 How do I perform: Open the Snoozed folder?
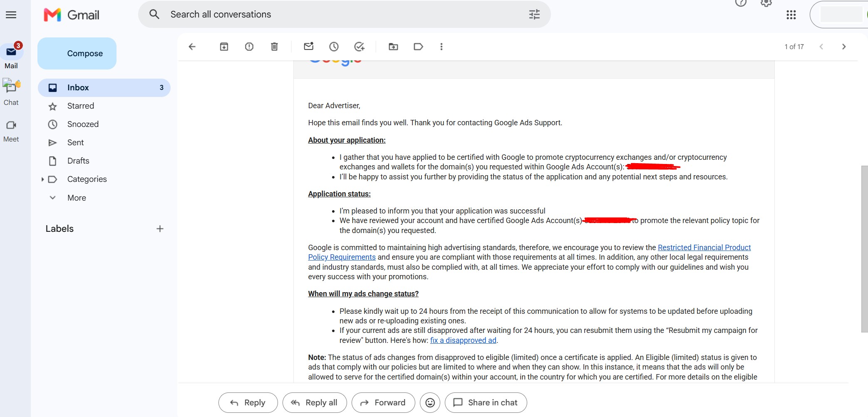coord(104,124)
